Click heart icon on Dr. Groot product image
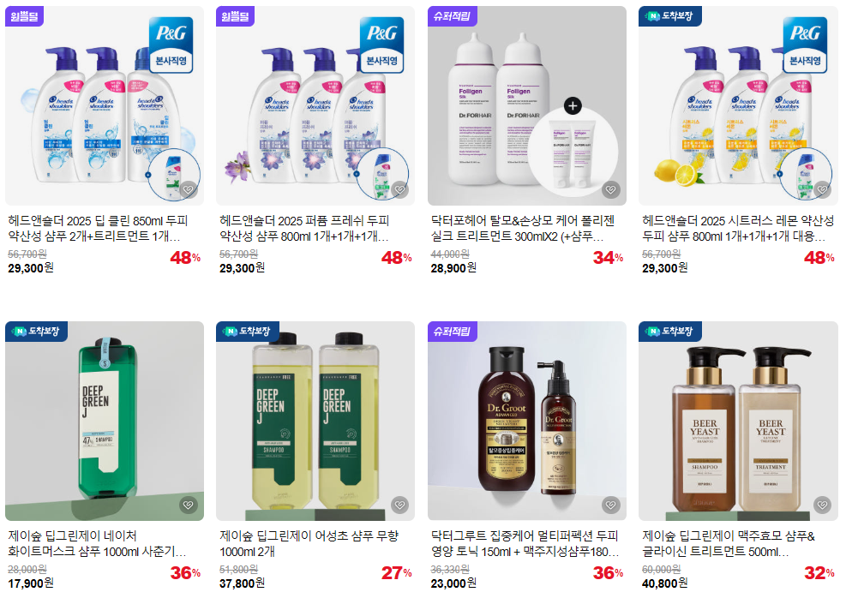This screenshot has width=846, height=616. click(x=611, y=505)
